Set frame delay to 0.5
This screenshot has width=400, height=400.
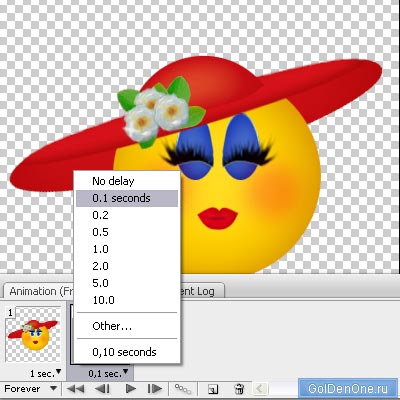coord(127,232)
